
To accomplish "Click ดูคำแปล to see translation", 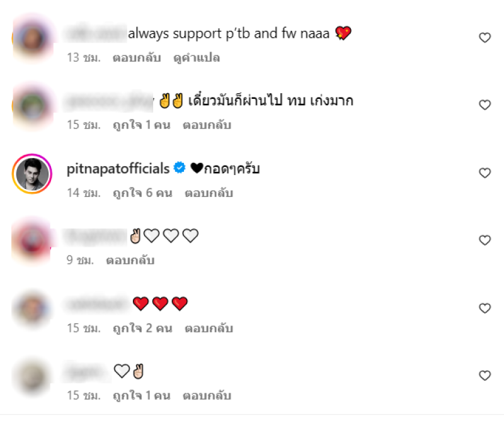I will [x=197, y=58].
